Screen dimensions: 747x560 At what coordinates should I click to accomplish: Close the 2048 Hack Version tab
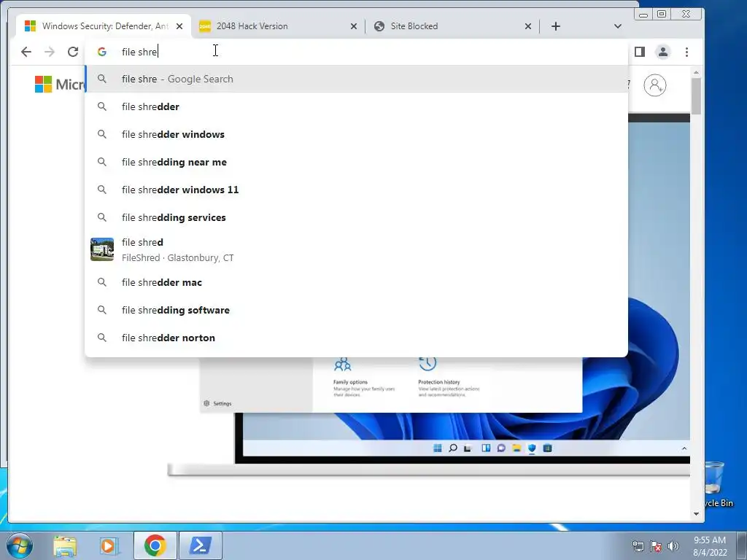354,26
